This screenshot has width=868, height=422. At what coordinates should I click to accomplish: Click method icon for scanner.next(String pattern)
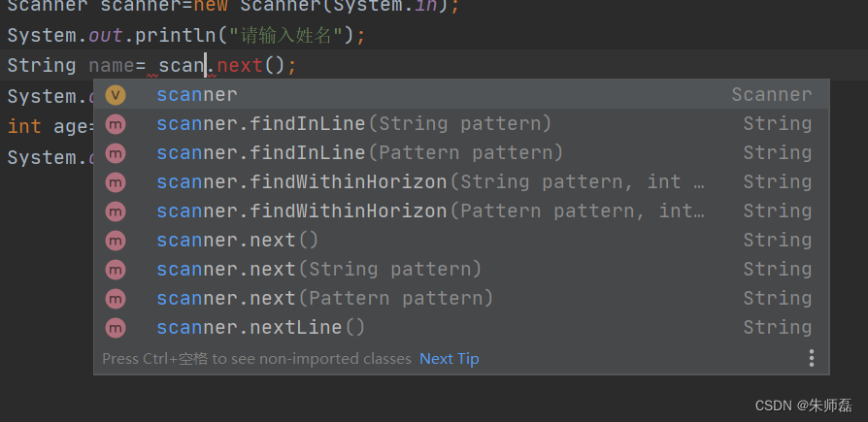[116, 270]
